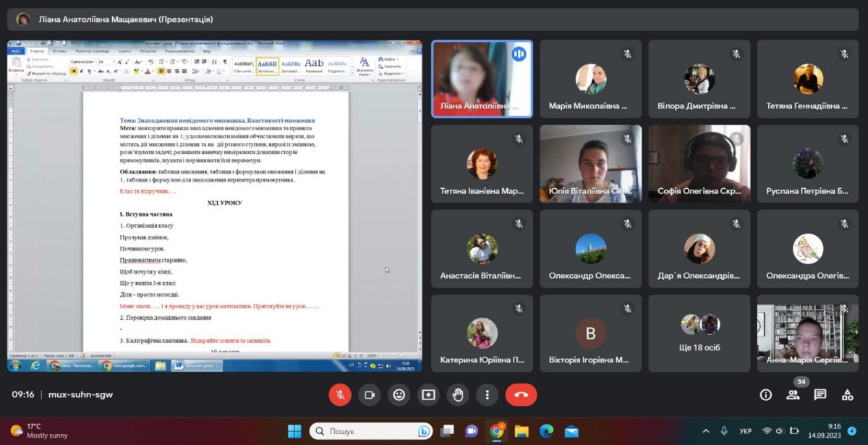This screenshot has height=445, width=868.
Task: Open Microsoft Edge from the taskbar
Action: tap(546, 431)
